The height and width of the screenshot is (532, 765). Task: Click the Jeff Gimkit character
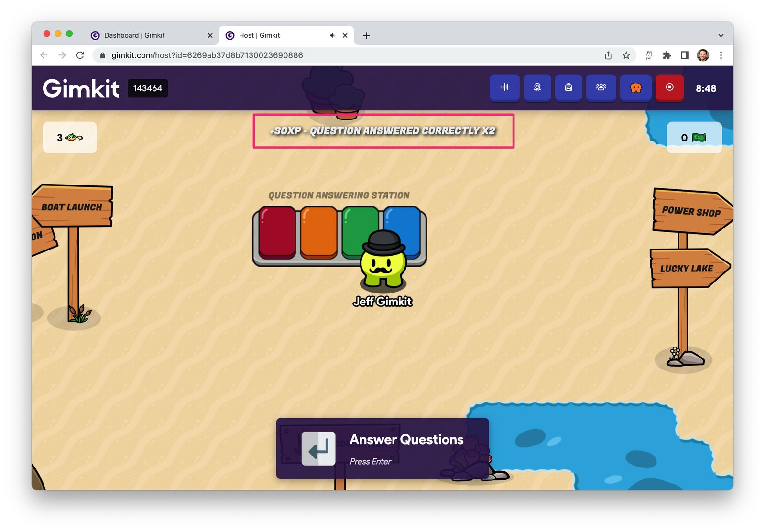pyautogui.click(x=383, y=261)
